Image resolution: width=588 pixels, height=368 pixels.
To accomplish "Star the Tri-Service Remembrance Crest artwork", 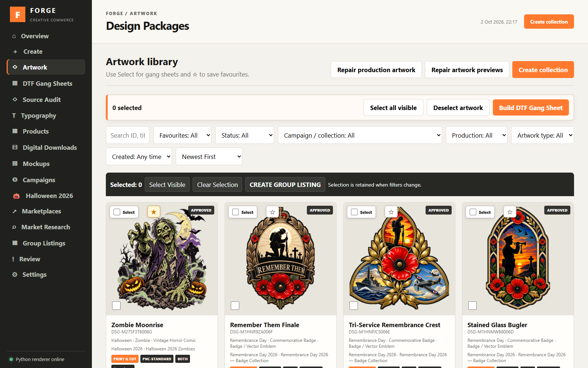I will coord(391,212).
